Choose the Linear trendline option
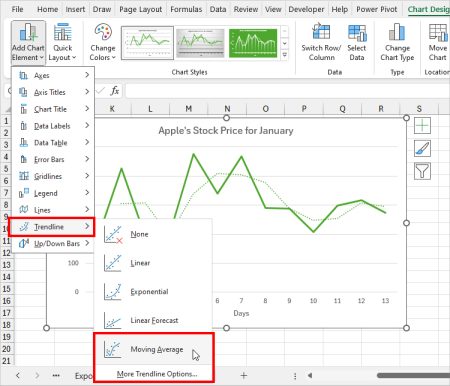Viewport: 450px width, 386px height. (x=153, y=263)
